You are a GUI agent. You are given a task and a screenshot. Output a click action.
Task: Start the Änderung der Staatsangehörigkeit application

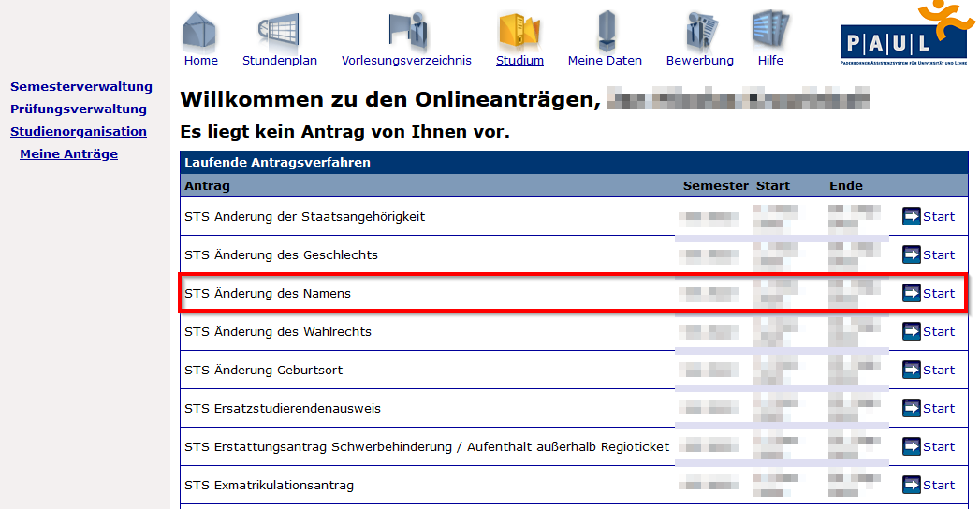(938, 217)
